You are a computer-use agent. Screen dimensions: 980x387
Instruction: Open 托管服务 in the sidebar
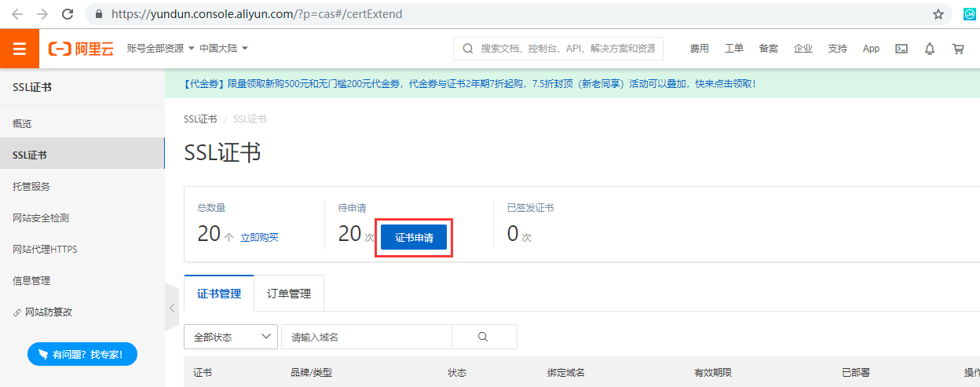coord(31,187)
